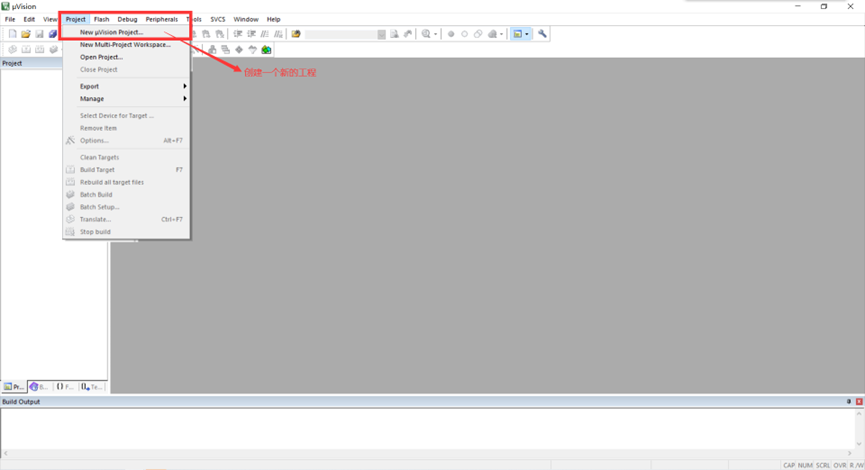Close the Build Output panel
The image size is (865, 470).
pos(859,402)
